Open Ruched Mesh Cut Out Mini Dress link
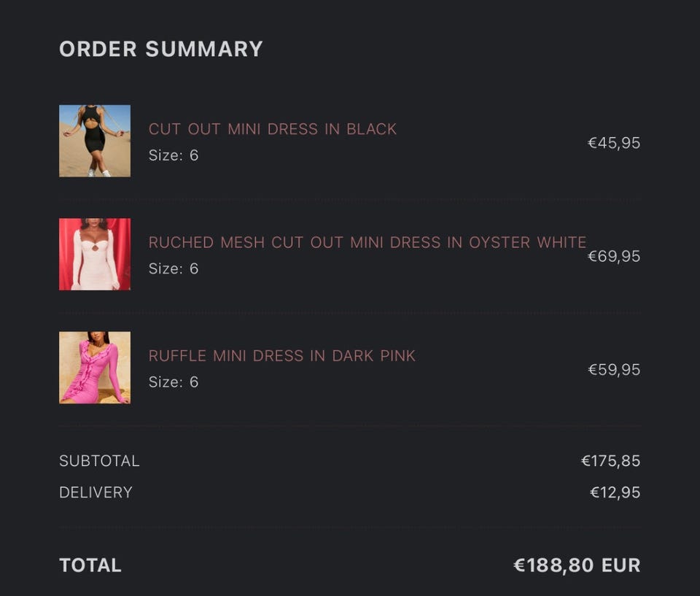Viewport: 700px width, 596px height. click(x=367, y=242)
